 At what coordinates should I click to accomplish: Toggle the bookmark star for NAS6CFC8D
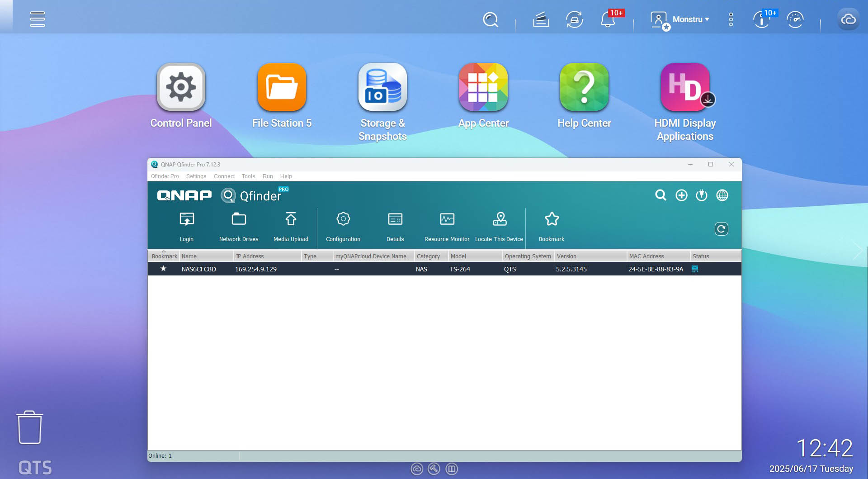point(163,269)
